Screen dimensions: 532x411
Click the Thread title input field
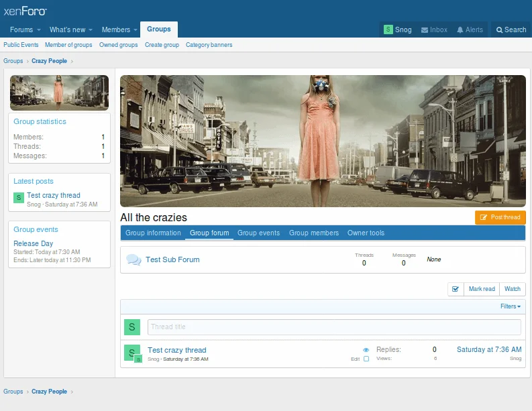click(334, 327)
